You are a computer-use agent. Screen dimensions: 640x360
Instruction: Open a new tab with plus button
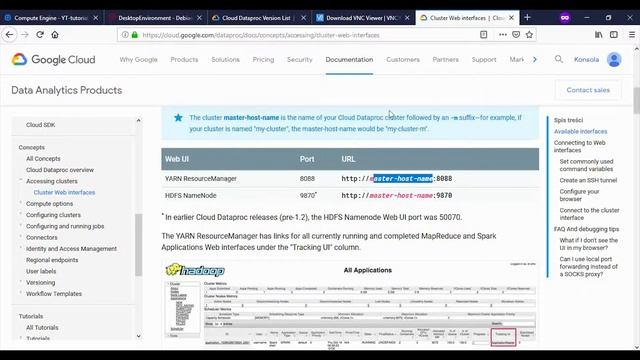pos(527,18)
